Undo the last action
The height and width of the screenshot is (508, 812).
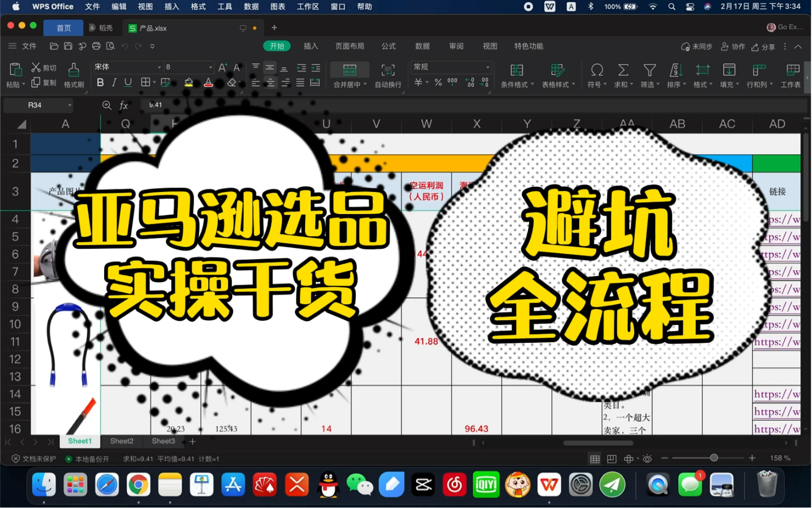point(125,46)
